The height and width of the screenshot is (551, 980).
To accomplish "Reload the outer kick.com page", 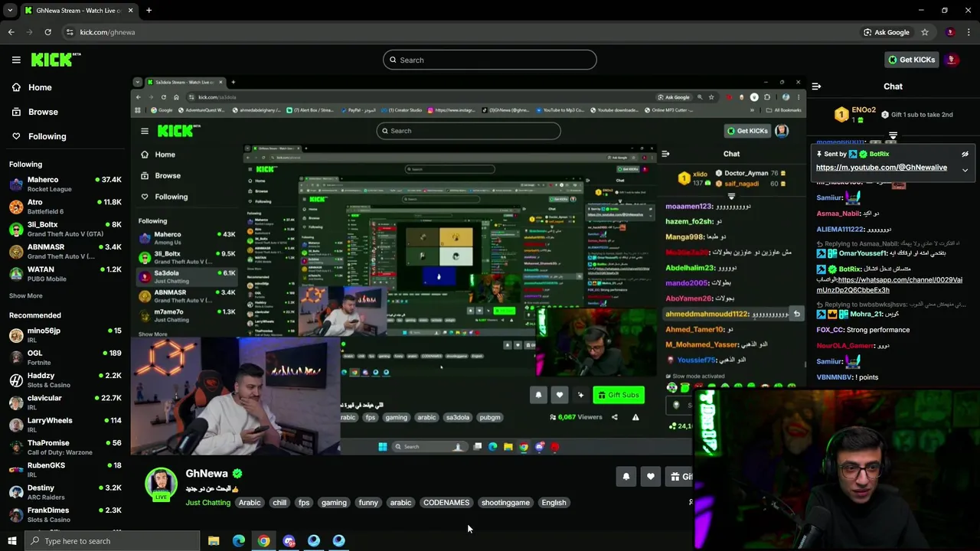I will [47, 32].
